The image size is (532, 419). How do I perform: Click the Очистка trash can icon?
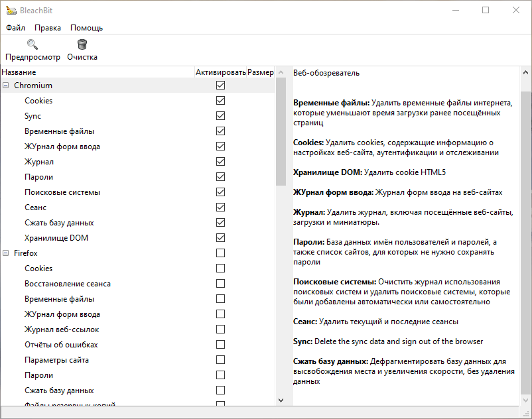[x=82, y=44]
